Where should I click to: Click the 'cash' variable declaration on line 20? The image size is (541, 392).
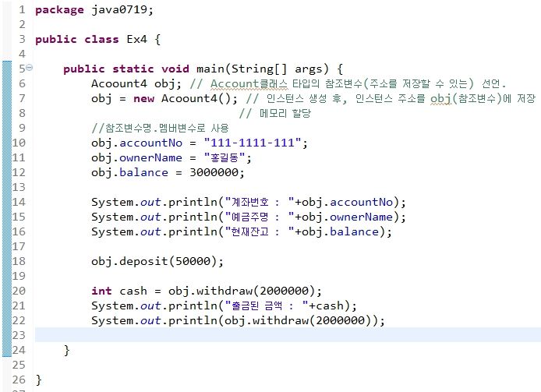[x=133, y=291]
